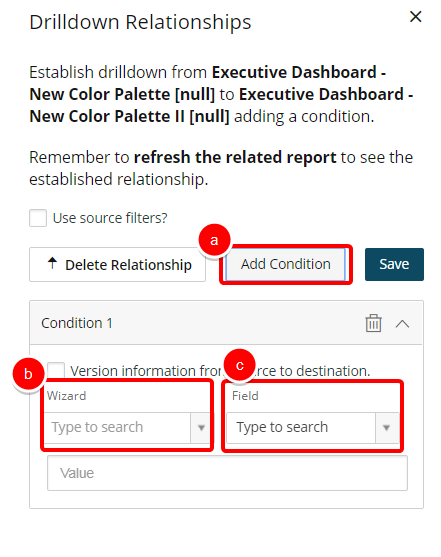The image size is (441, 557).
Task: Save the drilldown relationship
Action: [394, 264]
